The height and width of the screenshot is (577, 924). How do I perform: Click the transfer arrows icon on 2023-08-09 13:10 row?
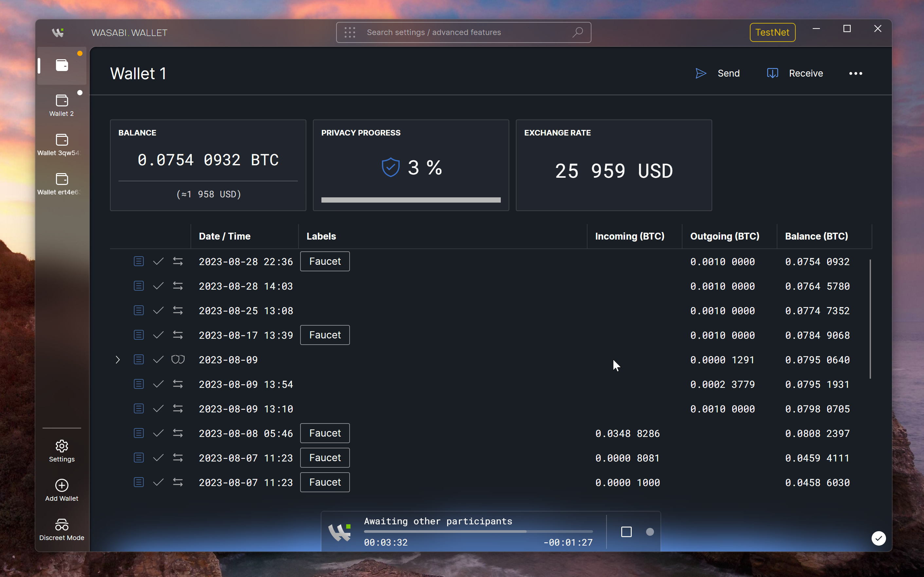178,409
